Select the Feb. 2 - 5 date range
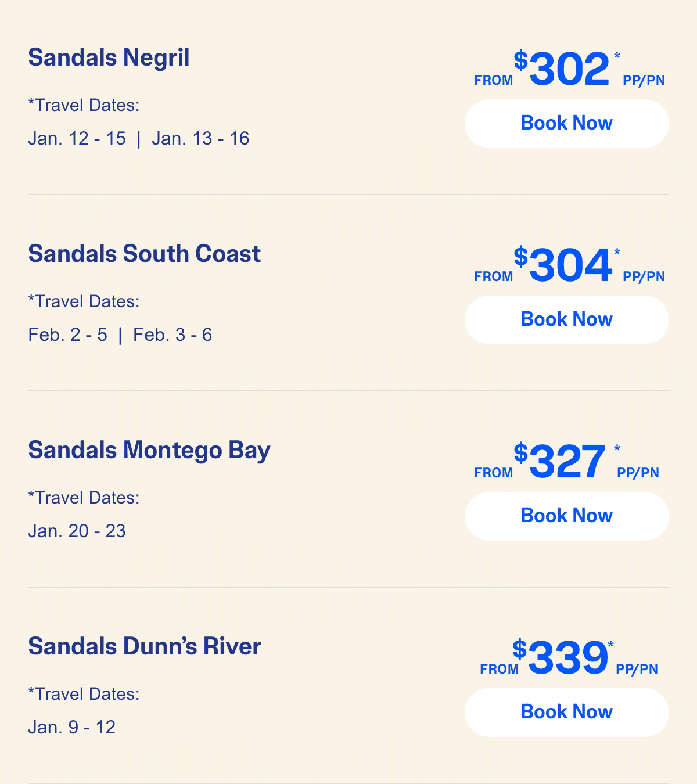The height and width of the screenshot is (784, 697). coord(67,335)
